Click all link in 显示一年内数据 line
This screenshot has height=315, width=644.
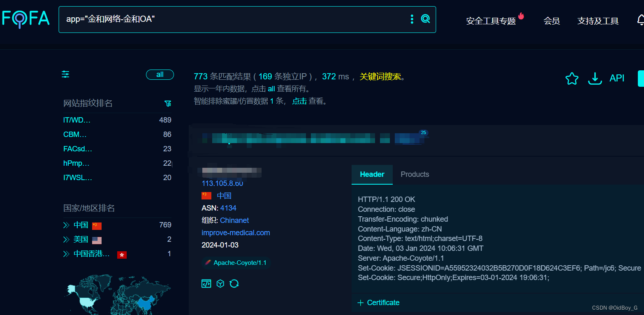(271, 89)
